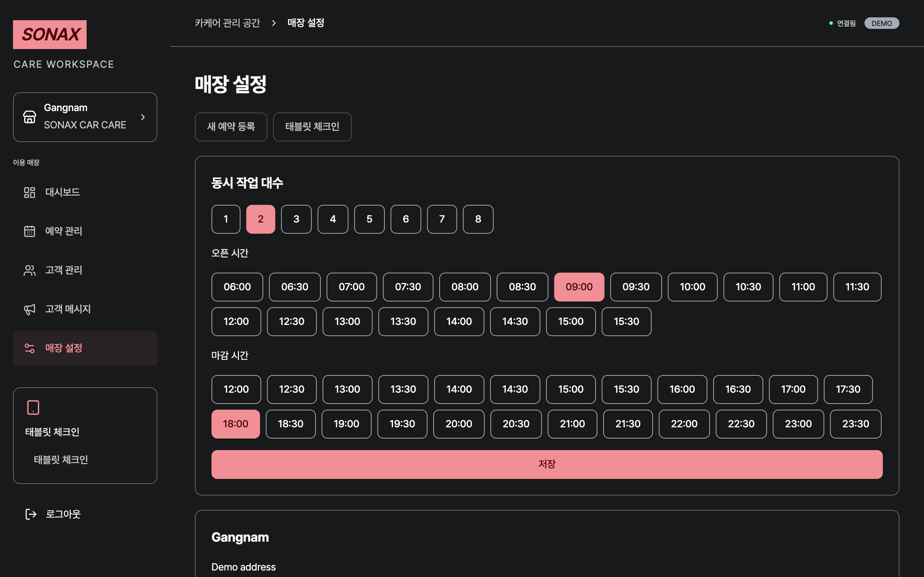This screenshot has width=924, height=577.
Task: Click the store settings sliders icon
Action: coord(29,348)
